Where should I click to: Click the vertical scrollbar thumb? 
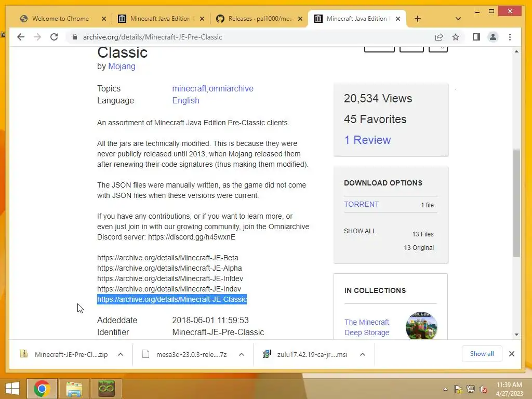click(516, 203)
